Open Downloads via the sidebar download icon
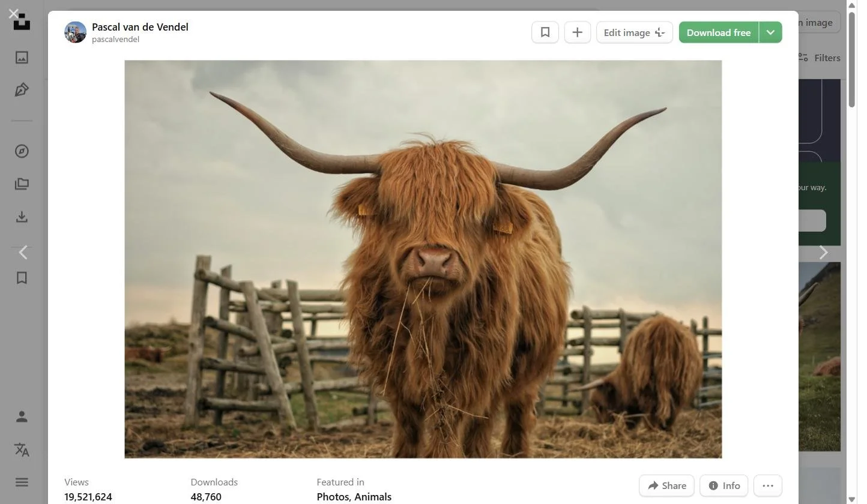 point(22,217)
